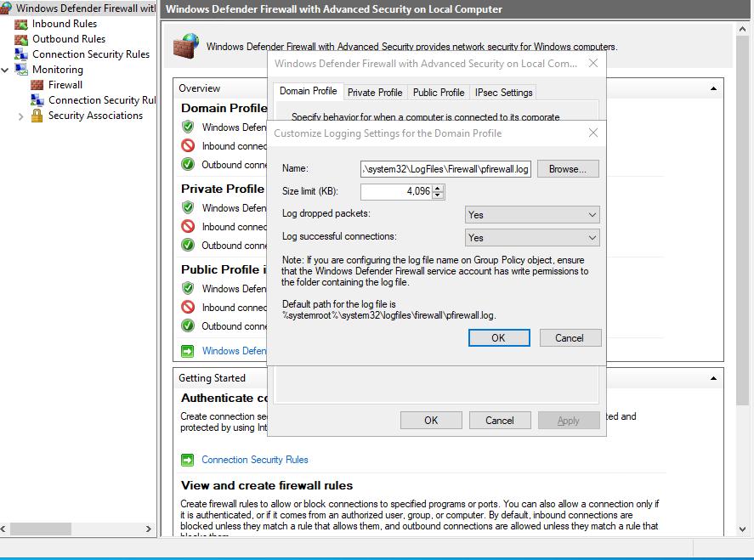Switch to the IPsec Settings tab
The width and height of the screenshot is (754, 560).
point(503,93)
